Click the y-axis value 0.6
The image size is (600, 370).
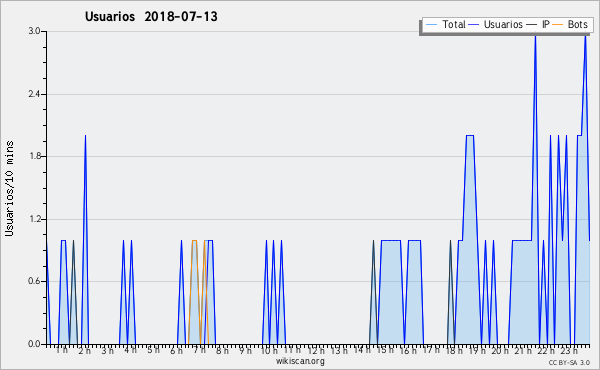pos(34,281)
